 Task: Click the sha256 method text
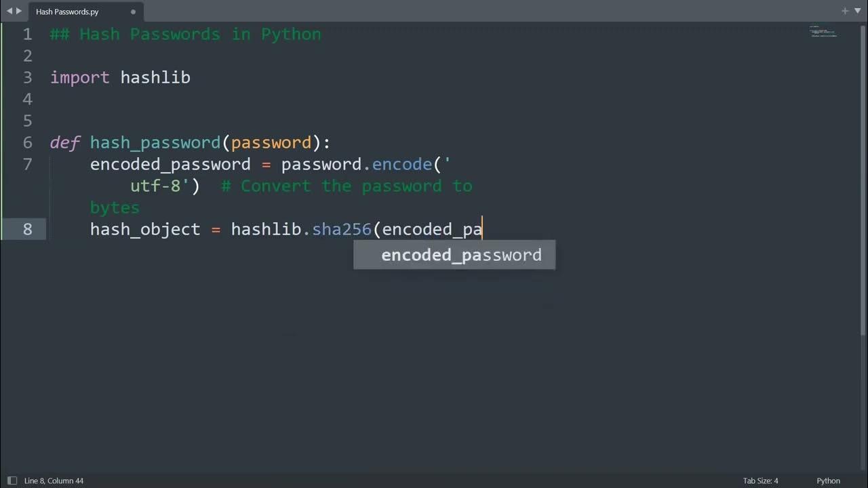342,229
